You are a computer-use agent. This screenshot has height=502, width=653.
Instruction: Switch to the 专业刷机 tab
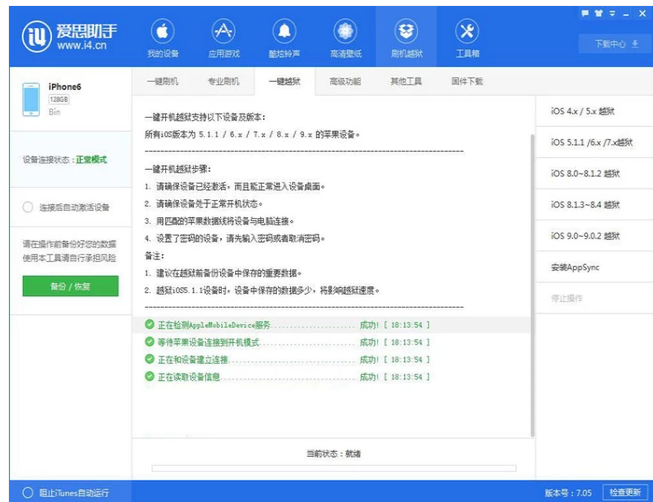[223, 80]
